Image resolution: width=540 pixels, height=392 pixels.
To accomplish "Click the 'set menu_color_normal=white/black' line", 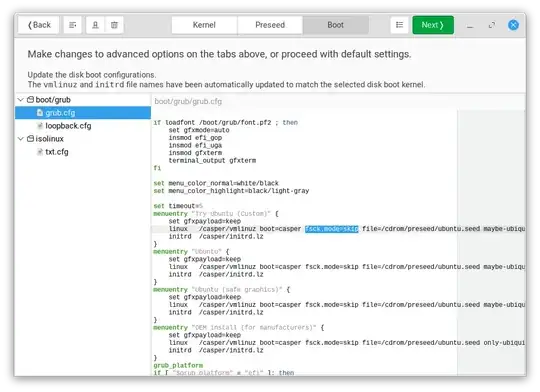I will pos(216,183).
